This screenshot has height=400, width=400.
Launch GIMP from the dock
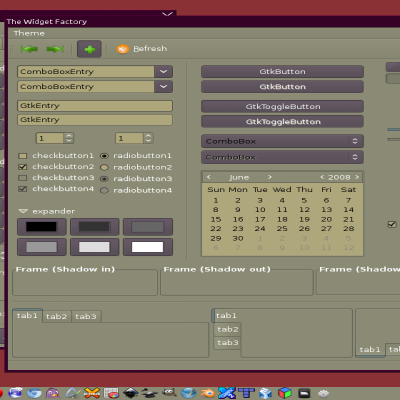coord(169,393)
